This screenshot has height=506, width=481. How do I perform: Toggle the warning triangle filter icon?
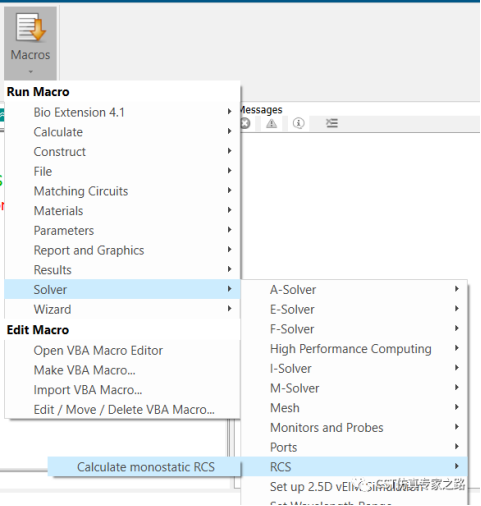pyautogui.click(x=272, y=123)
